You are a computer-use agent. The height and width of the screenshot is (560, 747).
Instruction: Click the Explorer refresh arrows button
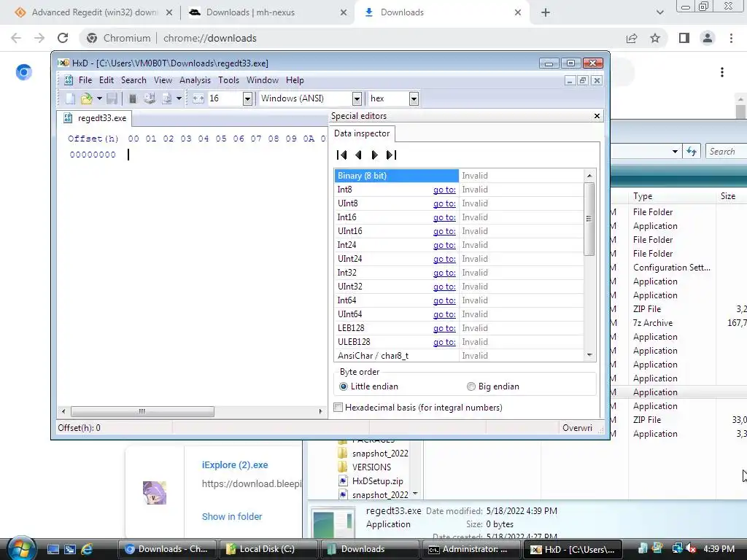coord(692,152)
